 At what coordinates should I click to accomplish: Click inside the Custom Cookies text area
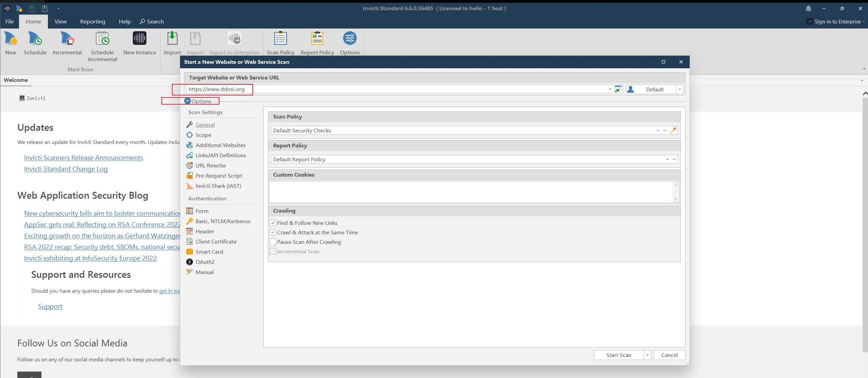click(471, 192)
